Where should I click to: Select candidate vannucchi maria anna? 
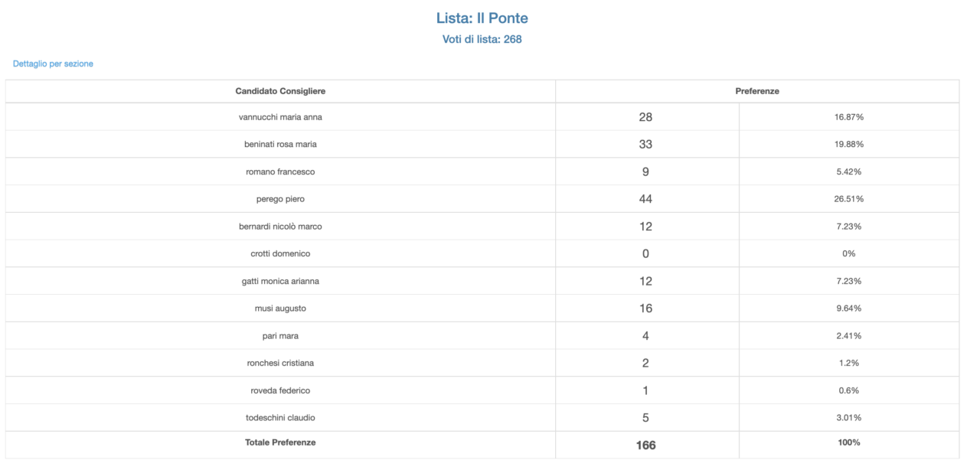pyautogui.click(x=280, y=117)
